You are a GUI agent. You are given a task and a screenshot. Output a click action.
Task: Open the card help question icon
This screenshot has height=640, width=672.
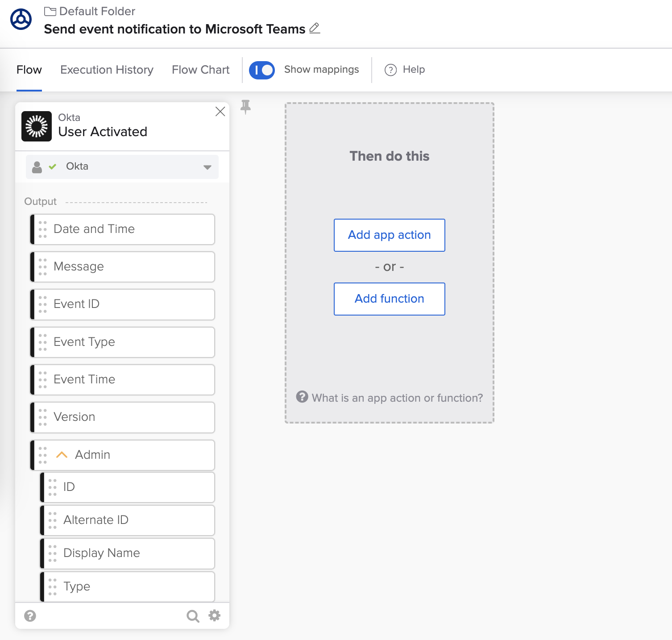pyautogui.click(x=30, y=616)
